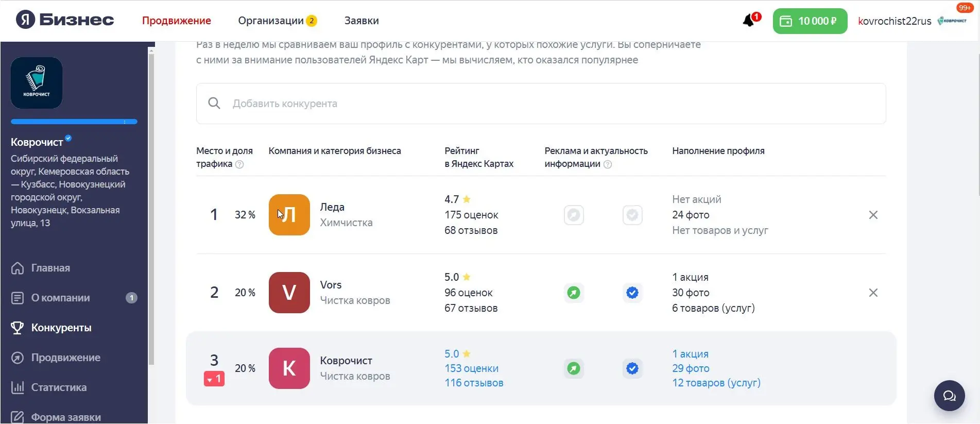
Task: Click the profile completion progress bar
Action: point(74,122)
